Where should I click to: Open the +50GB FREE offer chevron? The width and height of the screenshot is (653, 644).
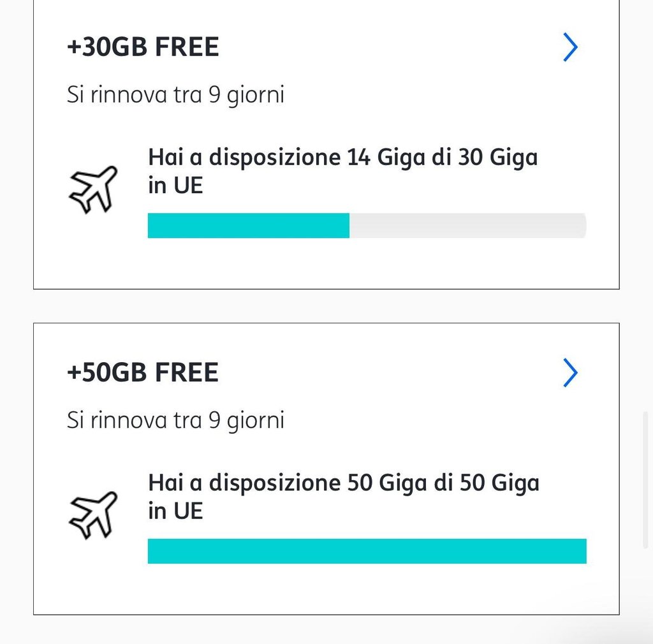coord(570,373)
